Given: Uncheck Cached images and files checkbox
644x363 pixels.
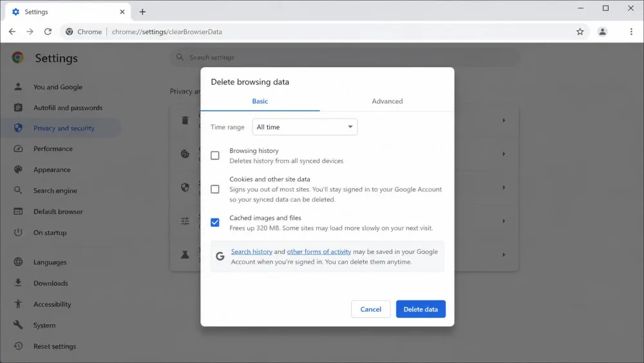Looking at the screenshot, I should tap(215, 222).
